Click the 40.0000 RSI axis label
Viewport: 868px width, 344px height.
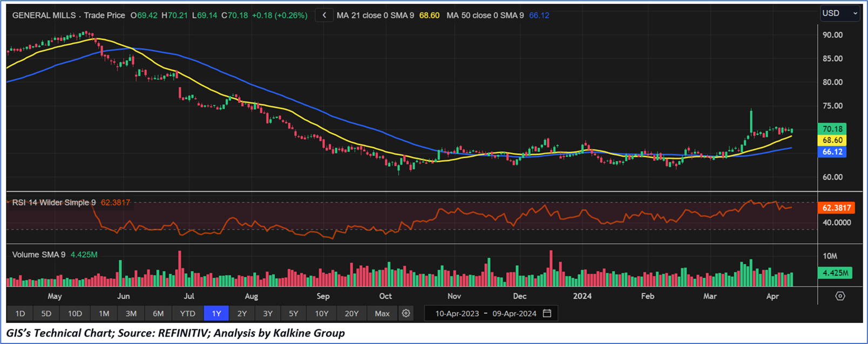coord(837,222)
